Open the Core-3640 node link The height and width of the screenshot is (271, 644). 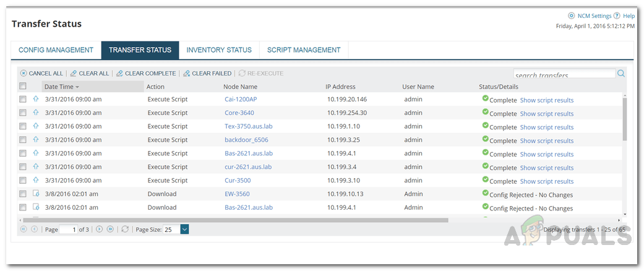point(239,113)
